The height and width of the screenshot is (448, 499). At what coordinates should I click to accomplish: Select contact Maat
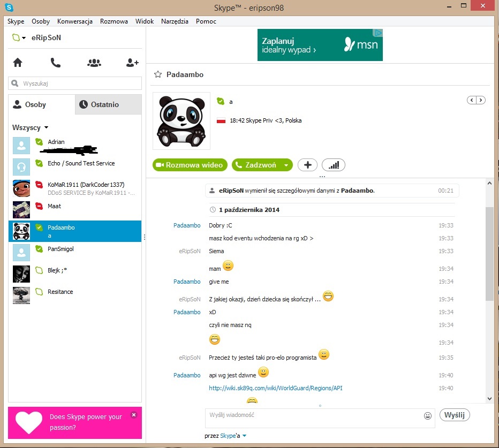pos(75,210)
